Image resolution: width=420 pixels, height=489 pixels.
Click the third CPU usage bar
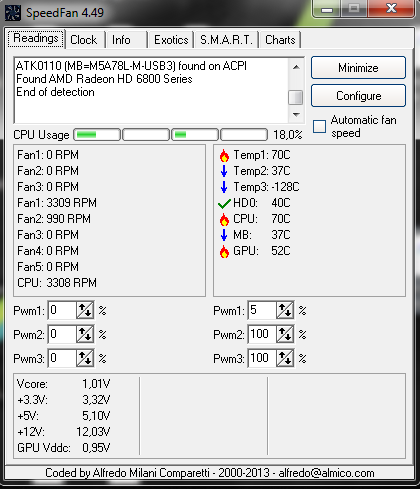[195, 135]
